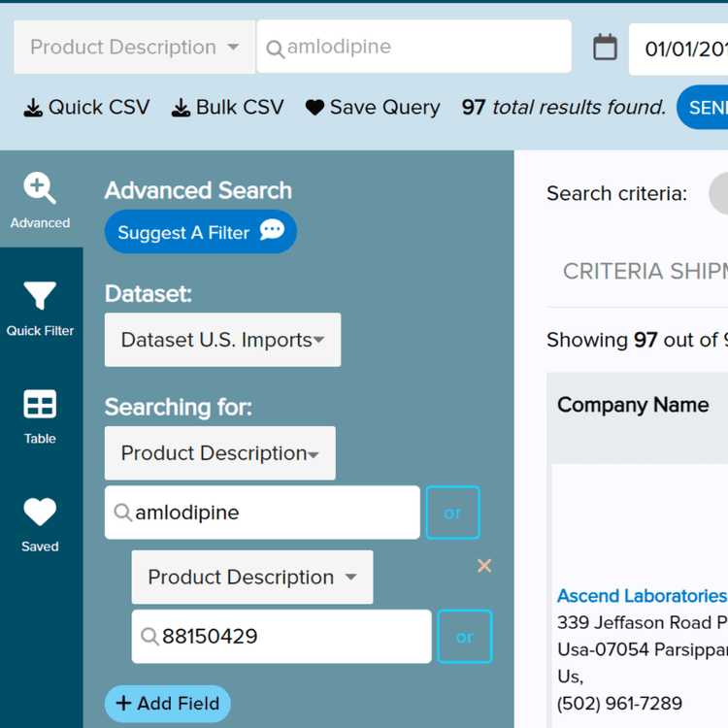The image size is (728, 728).
Task: Save the current query
Action: 373,107
